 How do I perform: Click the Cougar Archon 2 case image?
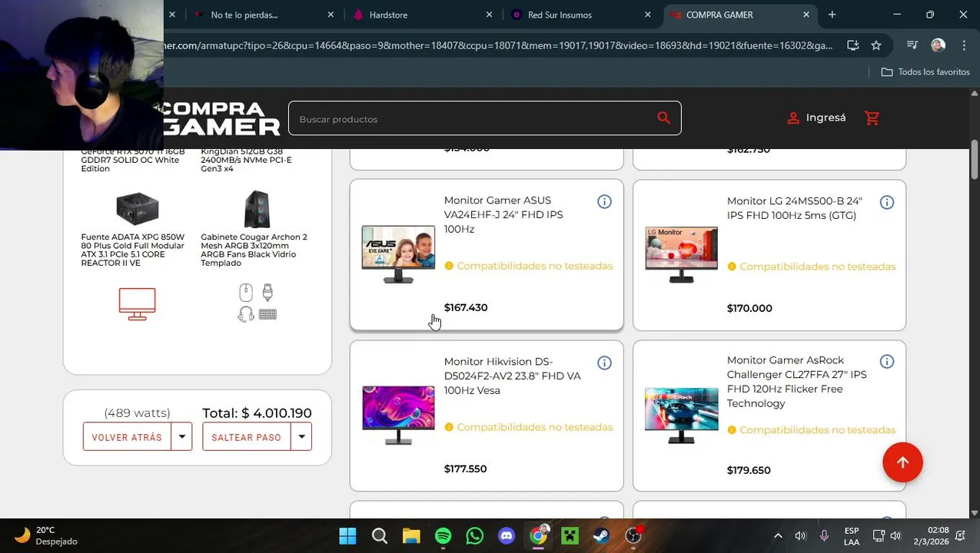pos(257,209)
